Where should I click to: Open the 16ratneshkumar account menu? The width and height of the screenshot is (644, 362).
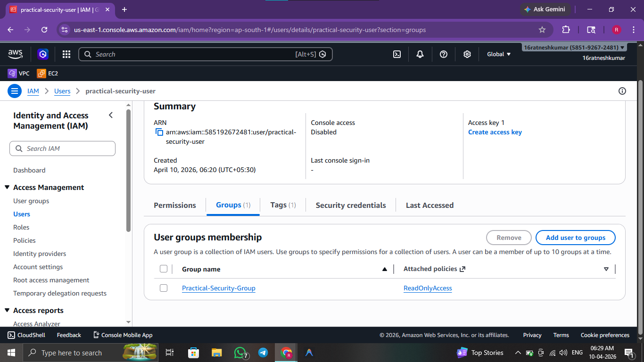(x=575, y=48)
